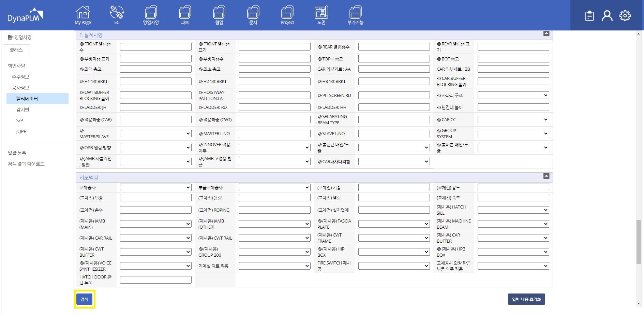Open the (재사용) MACHINE BEAM dropdown

pyautogui.click(x=513, y=224)
